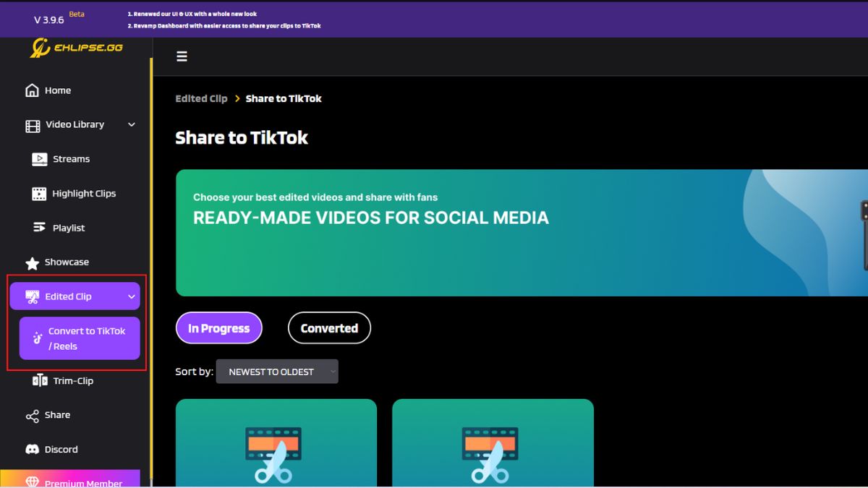Open the Discord icon in the sidebar
The width and height of the screenshot is (868, 488).
click(x=31, y=449)
